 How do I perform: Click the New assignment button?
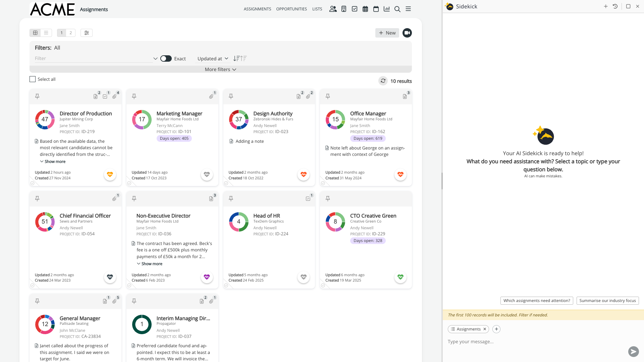coord(387,33)
